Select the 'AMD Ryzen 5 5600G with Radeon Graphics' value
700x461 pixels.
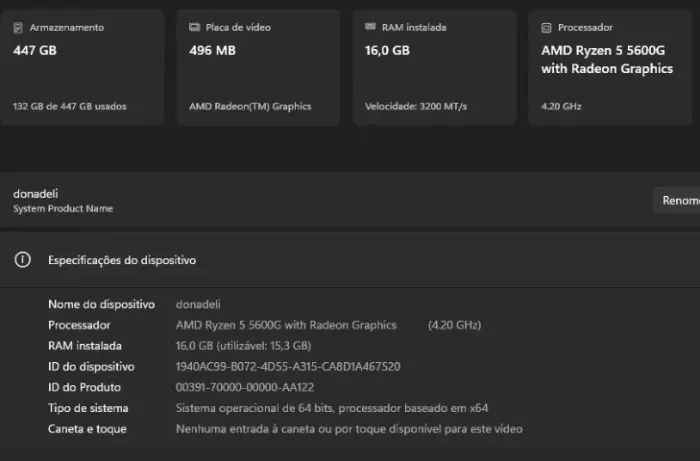coord(286,325)
